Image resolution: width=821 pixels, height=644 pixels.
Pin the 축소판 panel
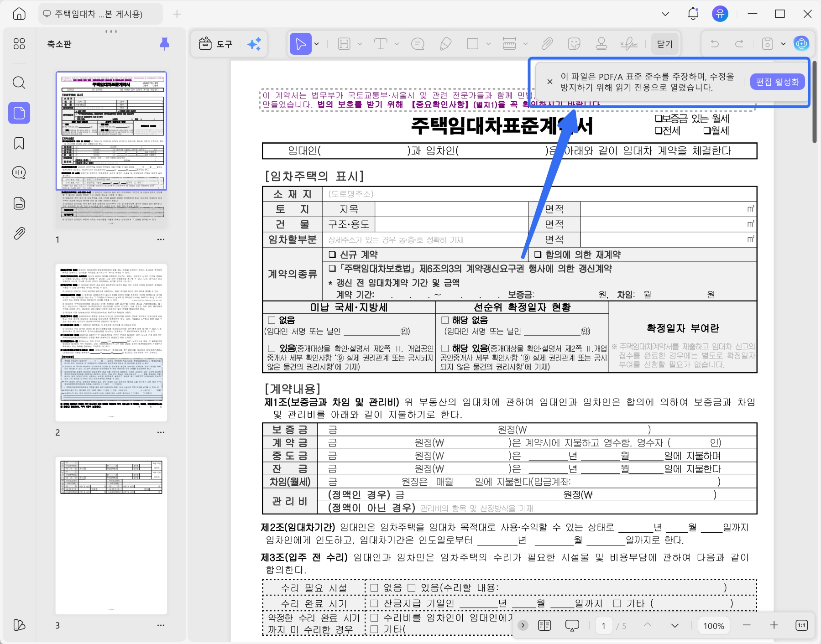tap(165, 44)
